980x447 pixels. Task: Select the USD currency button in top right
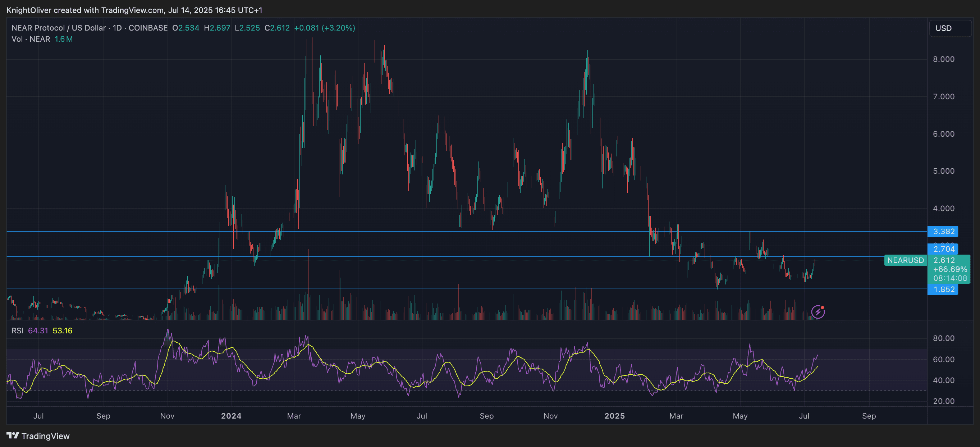(x=950, y=28)
